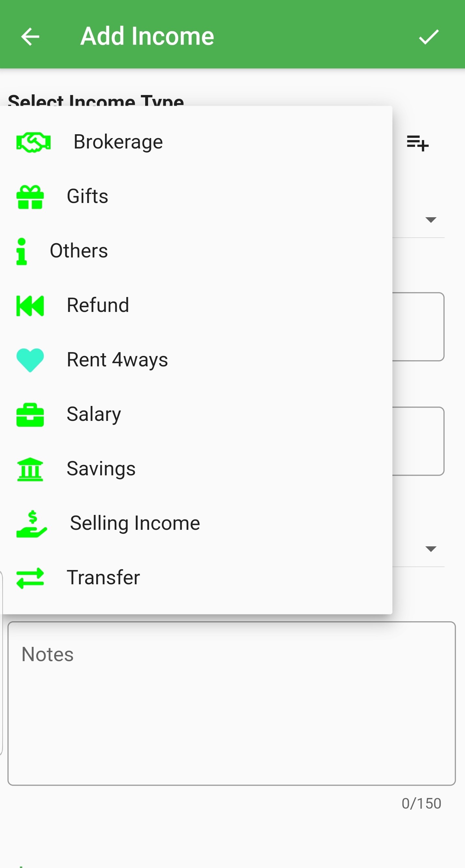This screenshot has height=868, width=465.
Task: Confirm with the checkmark icon
Action: 429,36
